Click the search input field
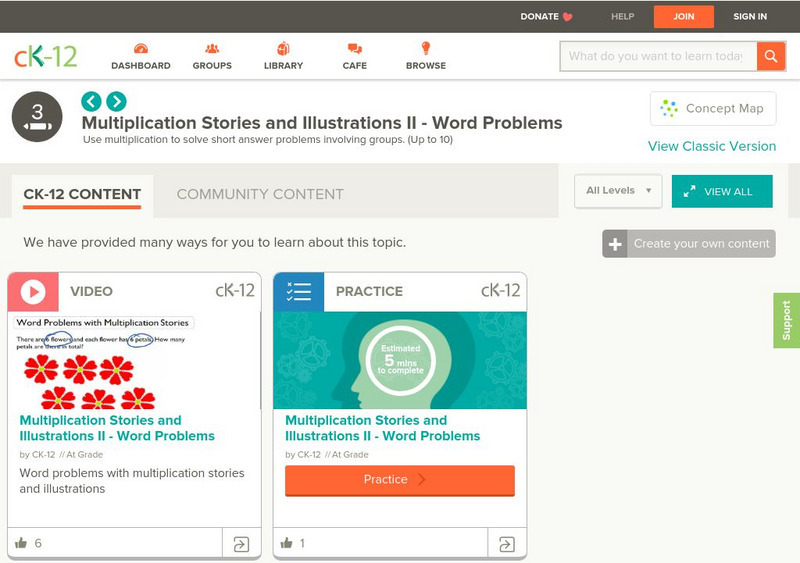The image size is (800, 563). point(657,56)
